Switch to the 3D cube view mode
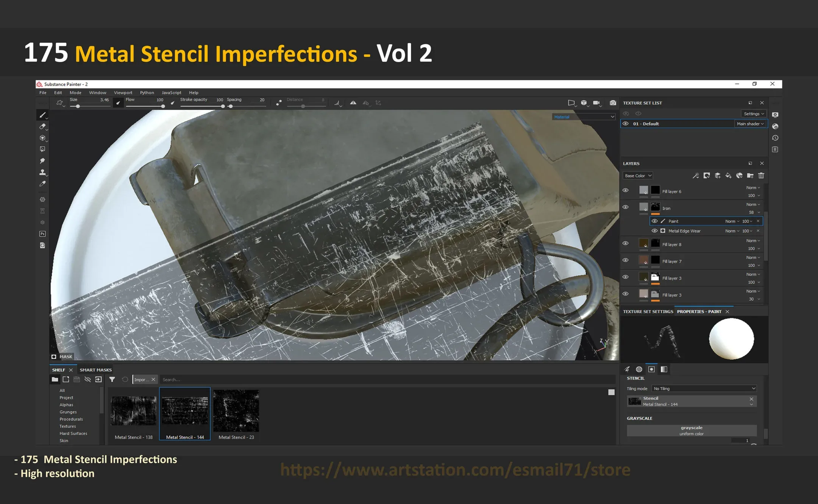 coord(584,103)
